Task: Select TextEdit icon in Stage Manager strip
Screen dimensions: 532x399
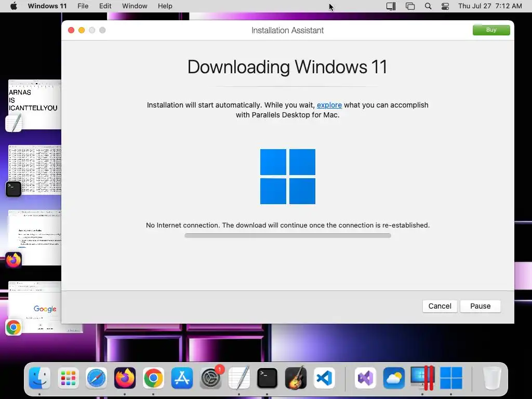Action: pyautogui.click(x=14, y=123)
